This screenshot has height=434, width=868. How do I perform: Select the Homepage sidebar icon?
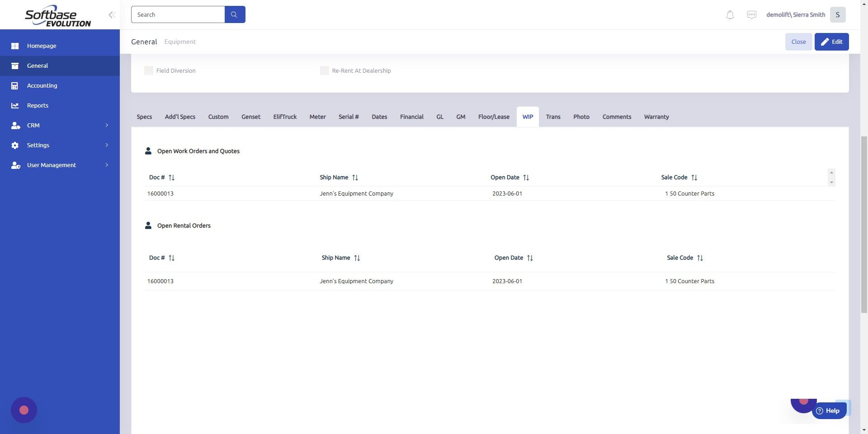(x=15, y=46)
